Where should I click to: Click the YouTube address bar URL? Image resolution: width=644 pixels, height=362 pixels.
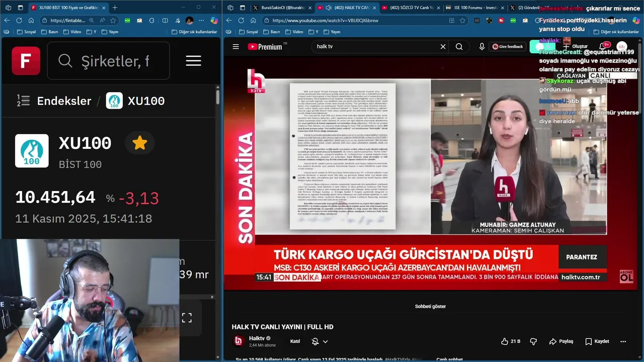(325, 21)
